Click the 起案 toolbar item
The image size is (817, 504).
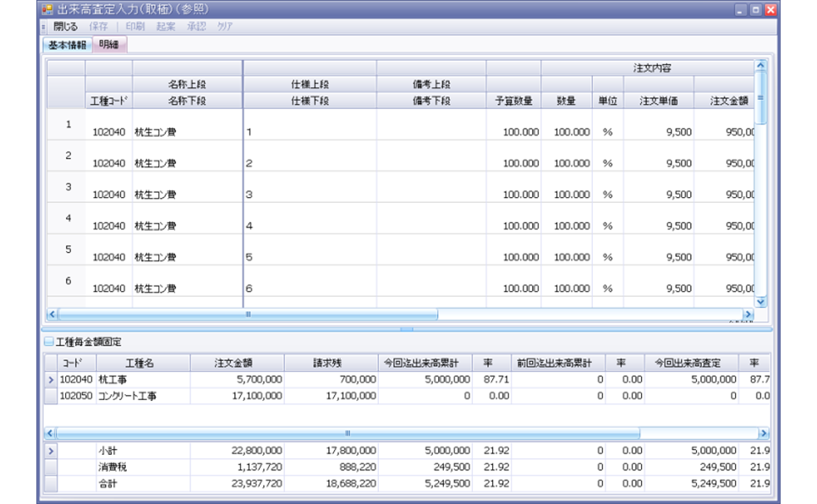pyautogui.click(x=166, y=26)
